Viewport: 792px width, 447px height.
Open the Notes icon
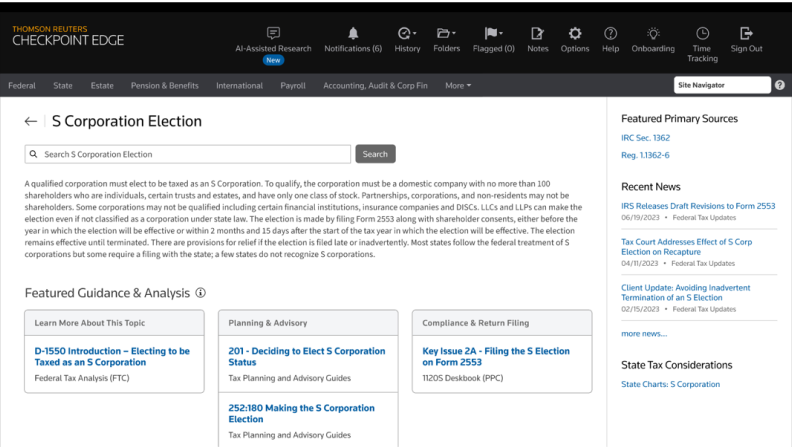(537, 33)
